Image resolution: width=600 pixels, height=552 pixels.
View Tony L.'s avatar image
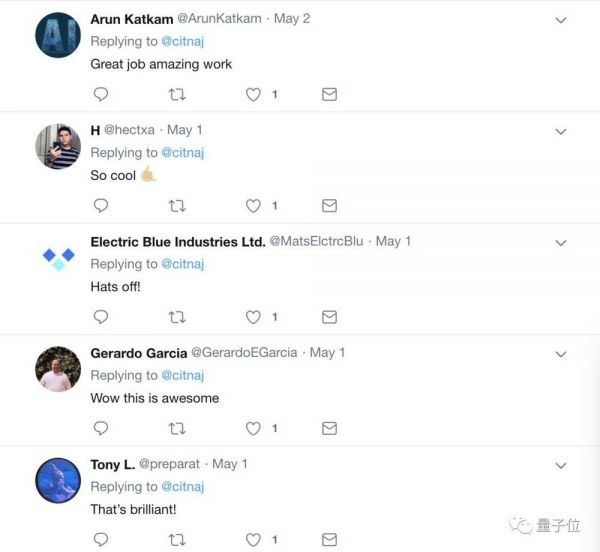tap(58, 481)
